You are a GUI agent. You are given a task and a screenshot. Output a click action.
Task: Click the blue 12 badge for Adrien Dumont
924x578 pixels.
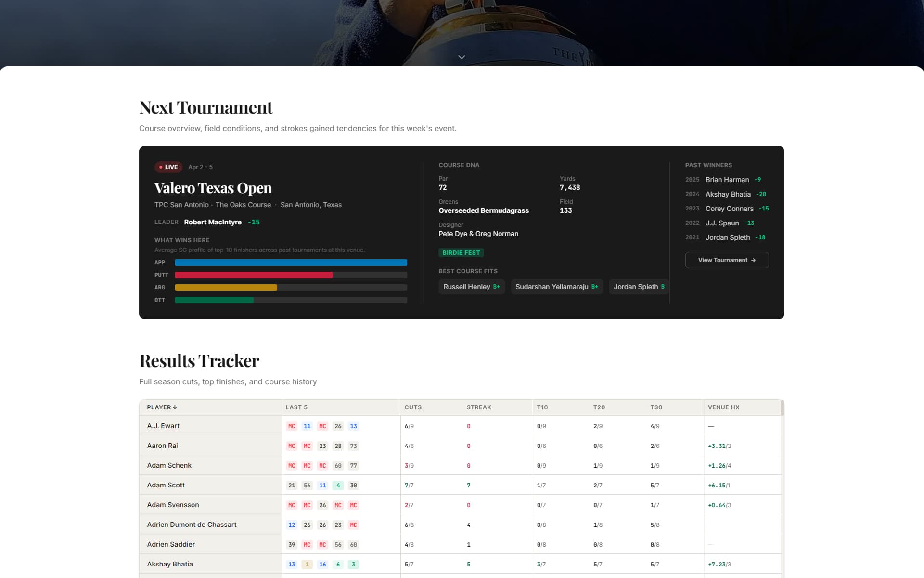pyautogui.click(x=292, y=525)
